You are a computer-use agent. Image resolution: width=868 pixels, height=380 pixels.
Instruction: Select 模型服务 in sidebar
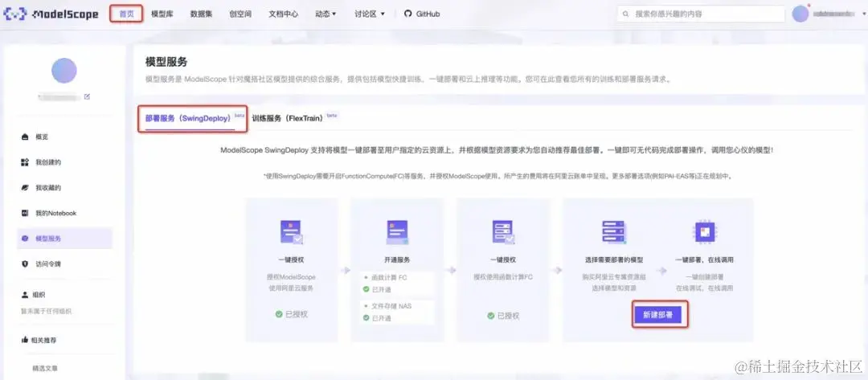point(65,239)
